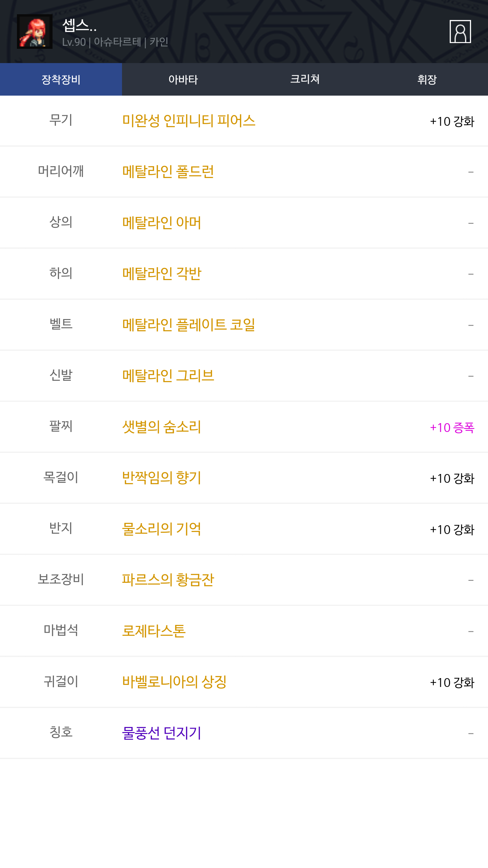Open 메탈라인 각반 item details
Viewport: 488px width, 868px height.
(162, 274)
